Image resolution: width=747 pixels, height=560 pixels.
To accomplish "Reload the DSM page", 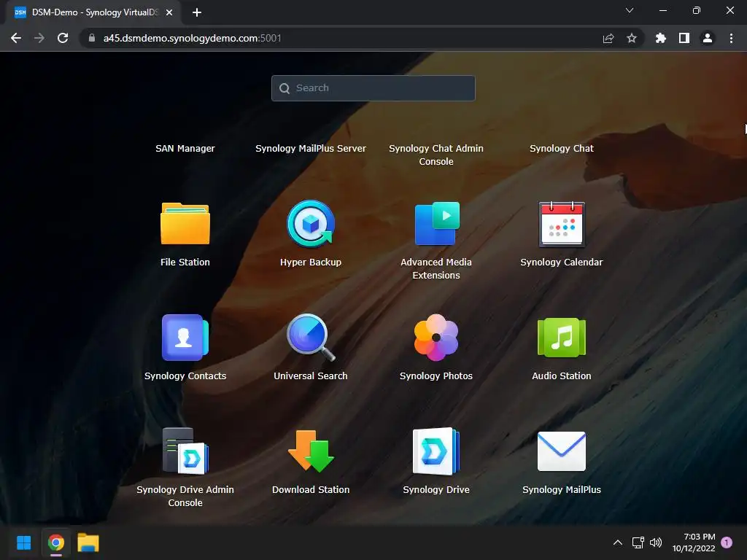I will click(x=63, y=38).
